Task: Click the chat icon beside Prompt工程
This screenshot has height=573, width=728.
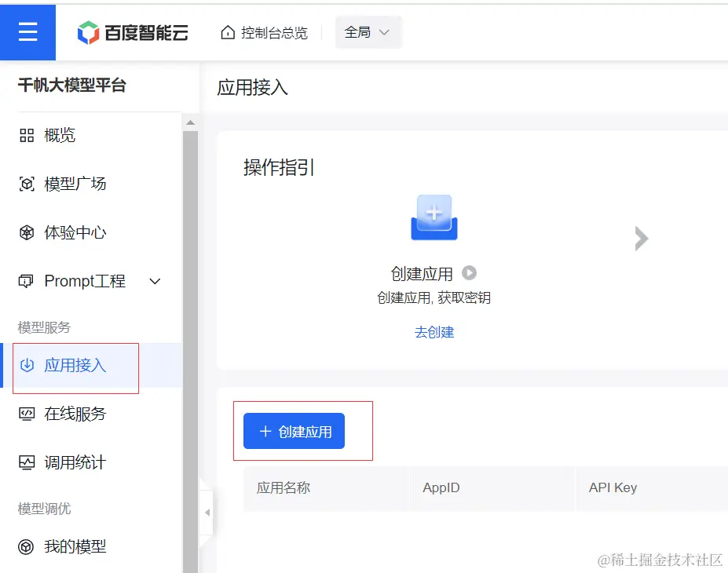Action: 26,281
